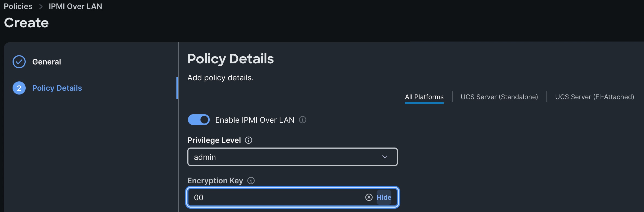Click the Enable IPMI Over LAN label text

click(255, 120)
